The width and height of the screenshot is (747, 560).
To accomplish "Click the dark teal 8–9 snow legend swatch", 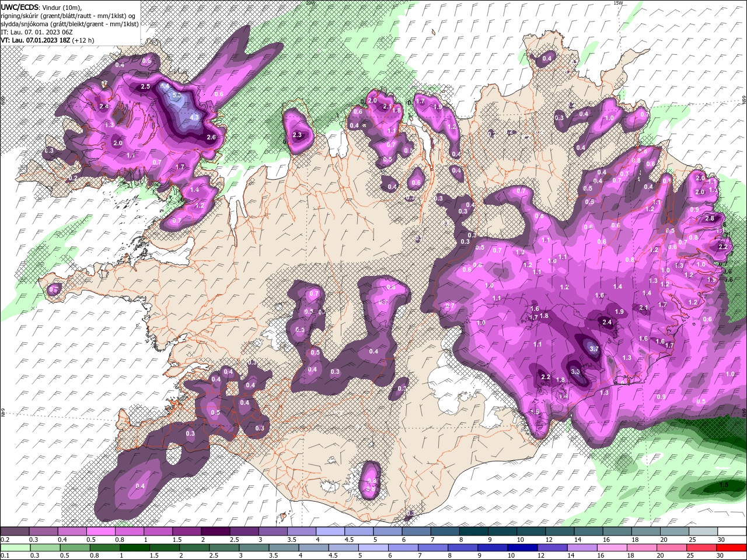I will [x=473, y=532].
